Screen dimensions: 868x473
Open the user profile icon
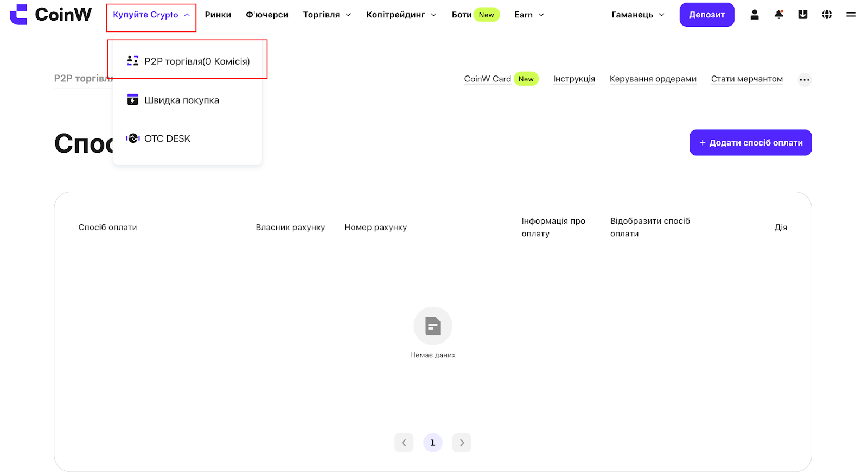coord(754,15)
